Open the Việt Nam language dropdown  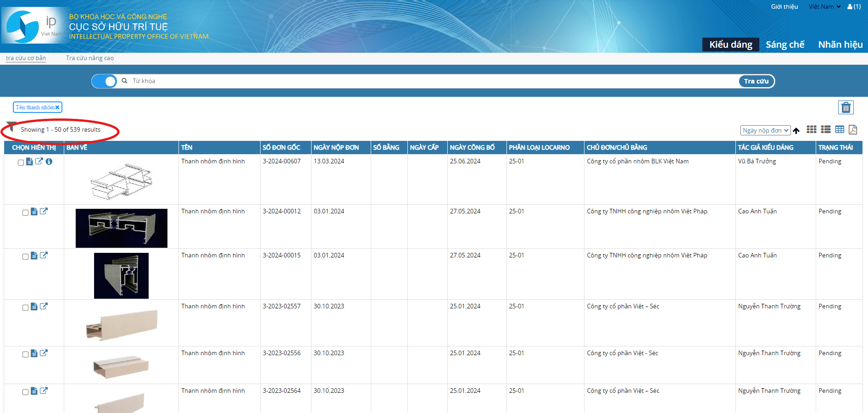824,6
